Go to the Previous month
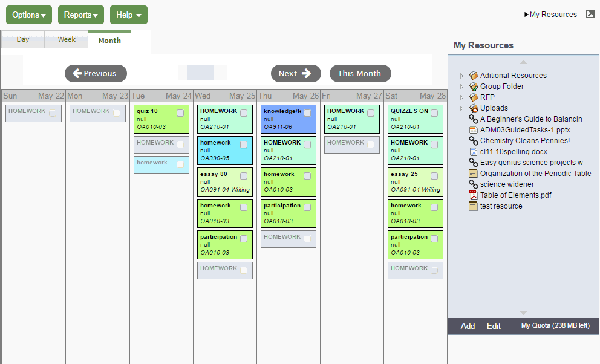600x364 pixels. (x=96, y=74)
